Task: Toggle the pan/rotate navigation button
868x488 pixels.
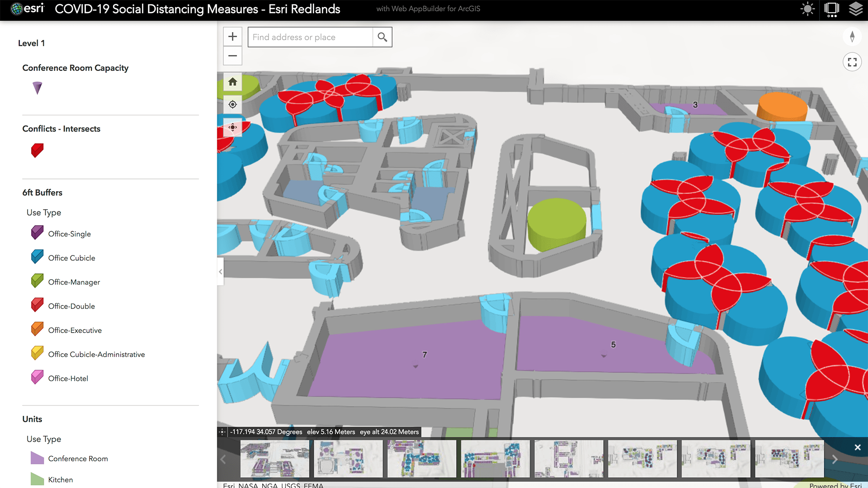Action: pyautogui.click(x=232, y=127)
